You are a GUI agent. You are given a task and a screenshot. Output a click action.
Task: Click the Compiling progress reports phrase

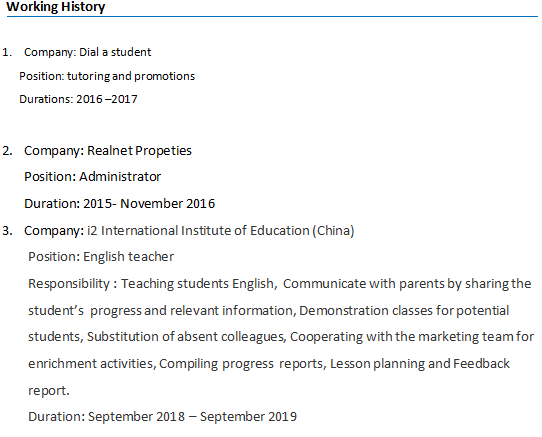(x=241, y=364)
